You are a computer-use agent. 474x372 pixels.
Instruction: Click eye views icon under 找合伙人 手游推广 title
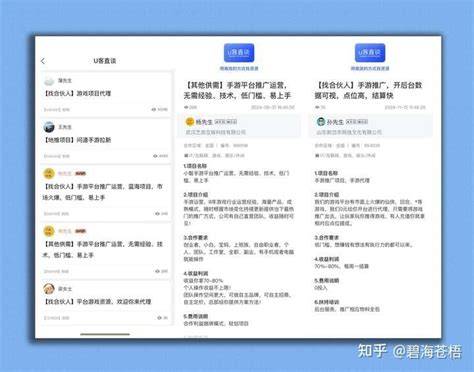coord(317,107)
